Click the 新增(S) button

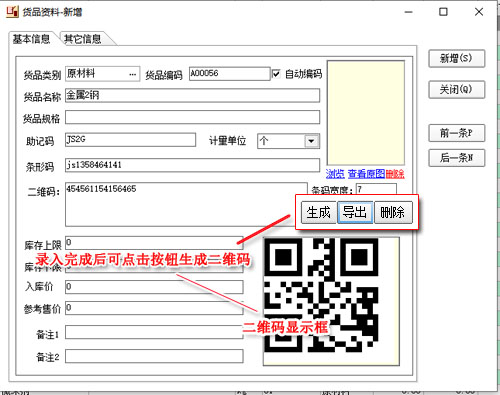456,59
